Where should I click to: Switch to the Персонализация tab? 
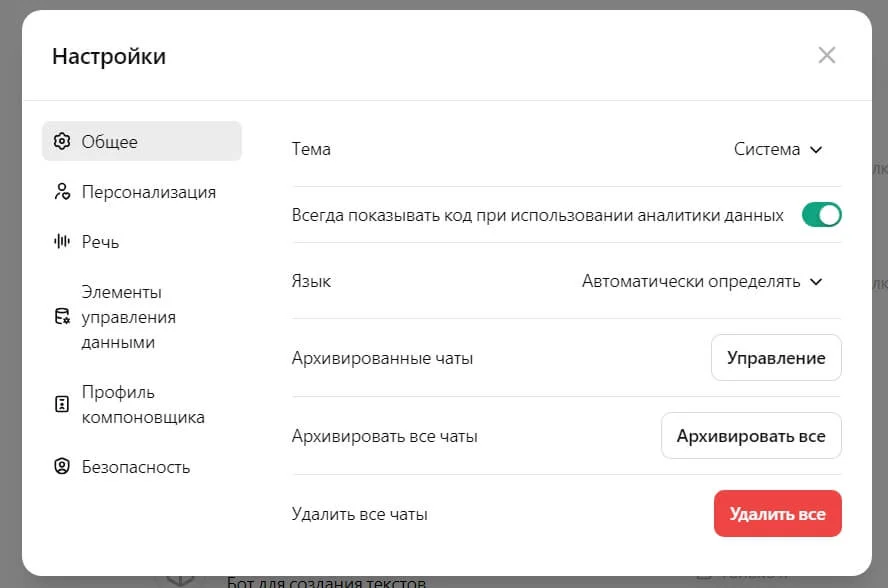[148, 192]
